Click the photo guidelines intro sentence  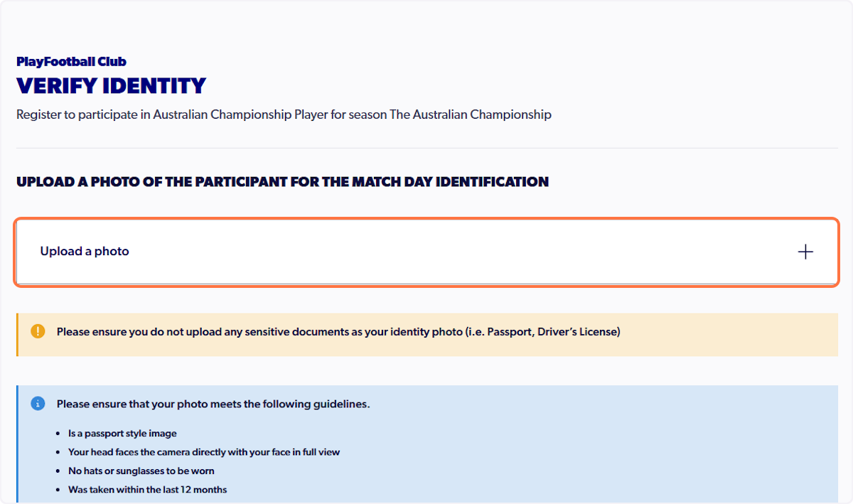click(x=213, y=404)
